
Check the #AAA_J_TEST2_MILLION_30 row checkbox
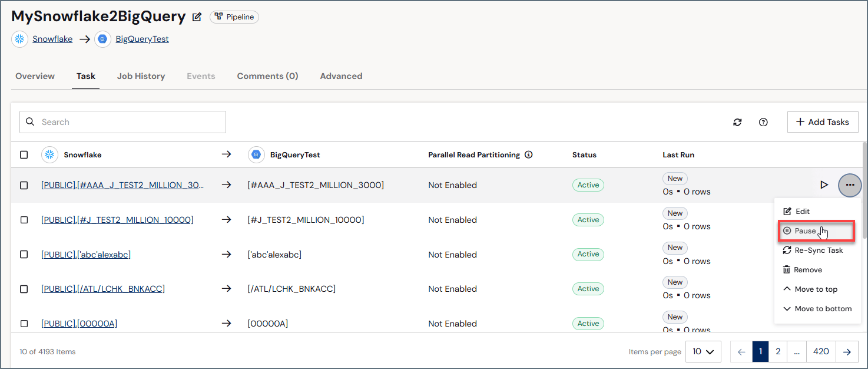point(24,185)
